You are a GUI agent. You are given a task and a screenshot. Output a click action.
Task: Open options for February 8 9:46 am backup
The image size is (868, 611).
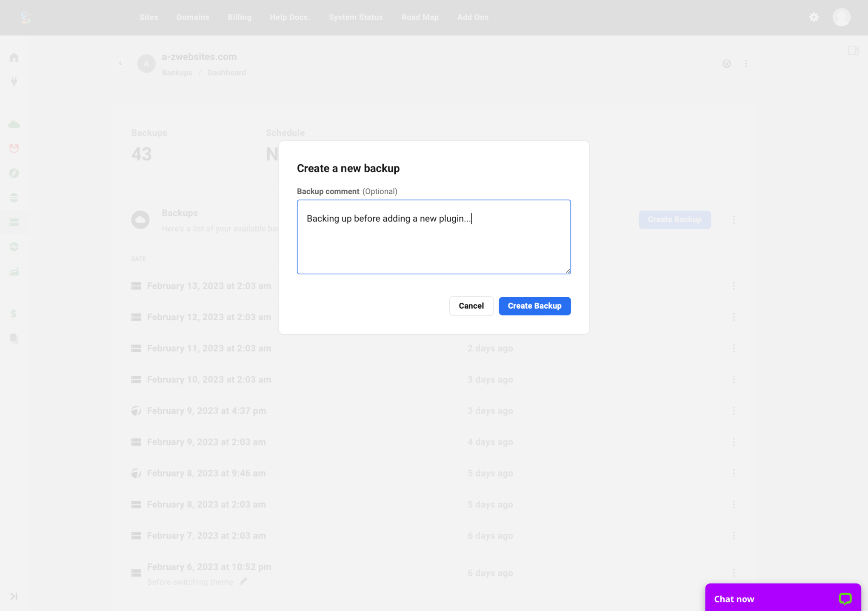click(734, 473)
